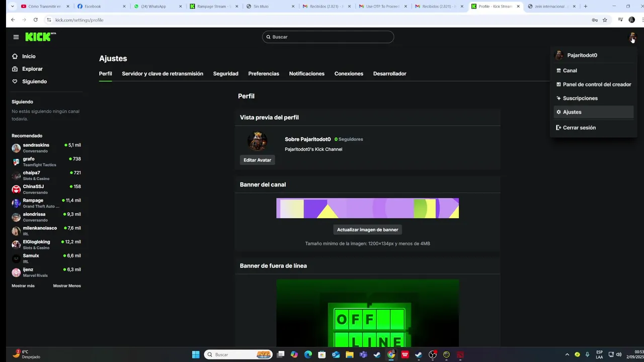
Task: Click the Buscar search field on Kick
Action: [328, 37]
